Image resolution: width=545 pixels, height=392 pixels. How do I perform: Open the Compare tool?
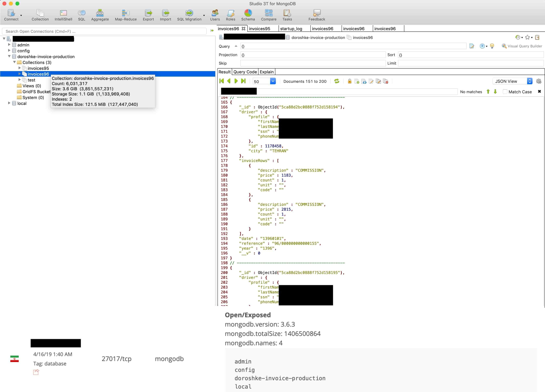(x=269, y=15)
